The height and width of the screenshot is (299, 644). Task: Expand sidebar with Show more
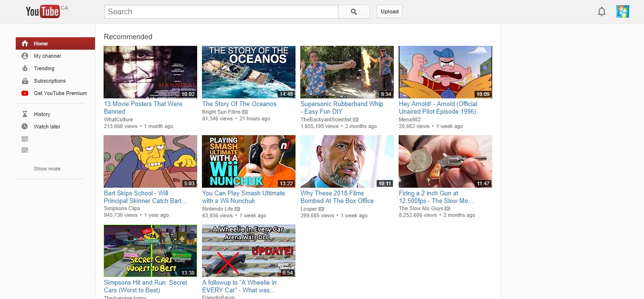47,169
